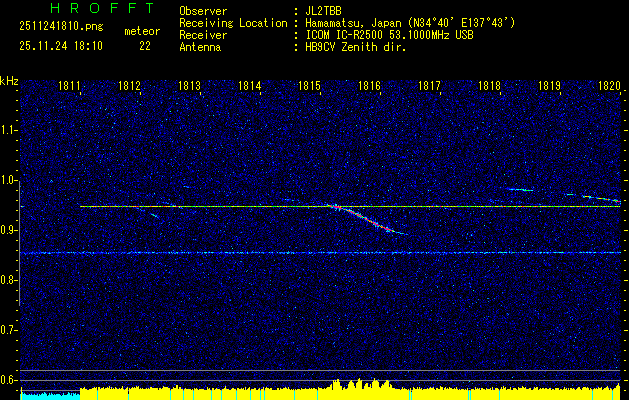Click the 1.1 frequency axis label
Image resolution: width=629 pixels, height=400 pixels.
click(x=9, y=130)
